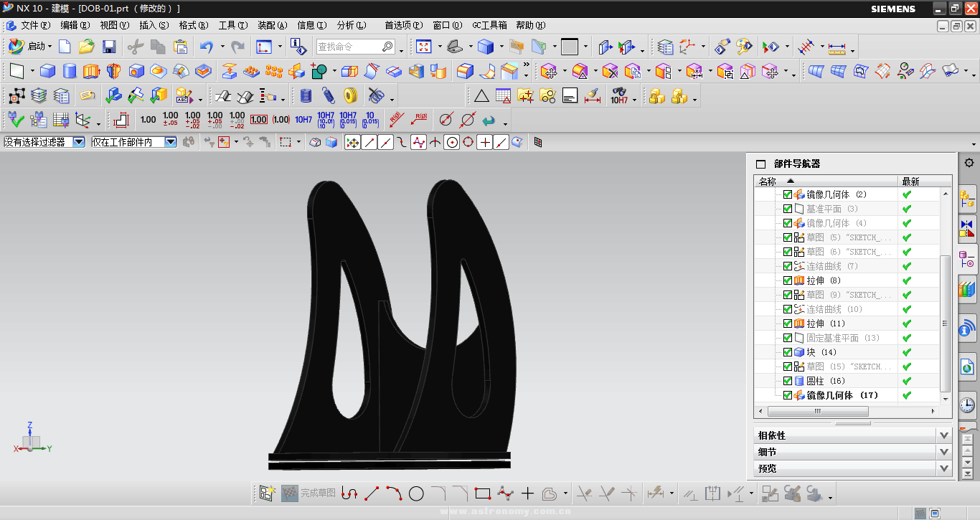The height and width of the screenshot is (520, 980).
Task: Uncheck the 镜像几何体 (2) checkbox
Action: [788, 194]
